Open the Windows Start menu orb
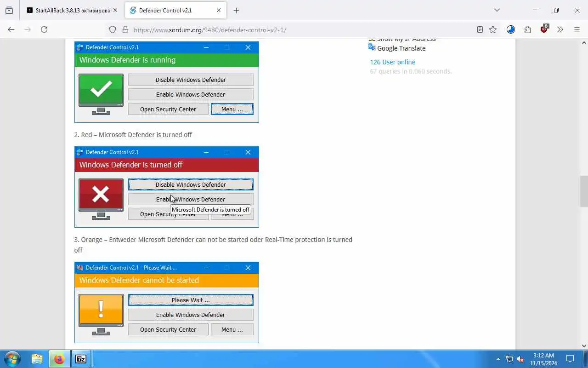The width and height of the screenshot is (588, 368). point(12,359)
